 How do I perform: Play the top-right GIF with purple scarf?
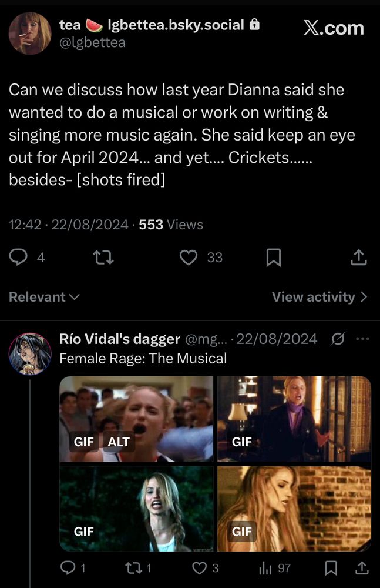click(x=294, y=419)
